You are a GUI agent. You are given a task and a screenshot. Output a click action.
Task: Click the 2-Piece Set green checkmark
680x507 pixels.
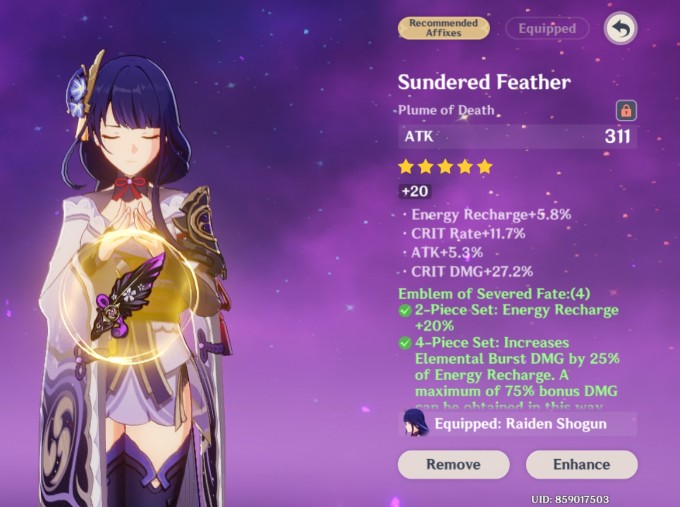pyautogui.click(x=405, y=311)
